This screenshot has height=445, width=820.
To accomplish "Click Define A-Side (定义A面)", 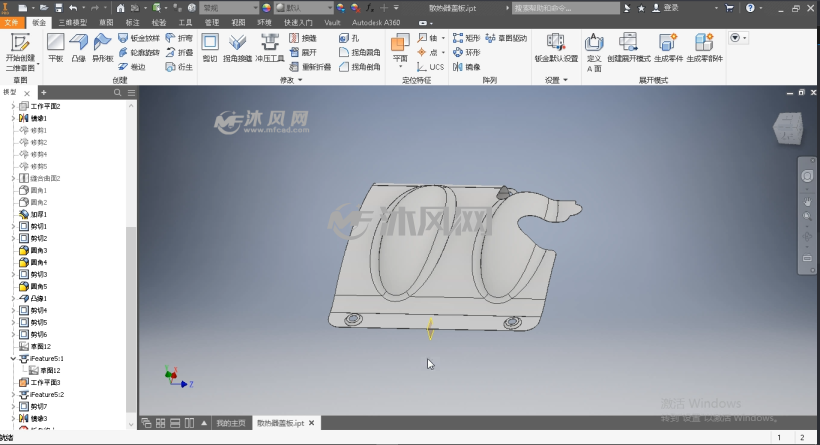I will coord(594,52).
